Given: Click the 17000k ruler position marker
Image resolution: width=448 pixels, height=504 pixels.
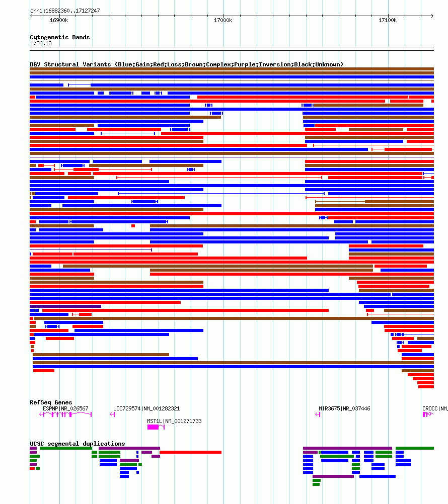Looking at the screenshot, I should [223, 20].
